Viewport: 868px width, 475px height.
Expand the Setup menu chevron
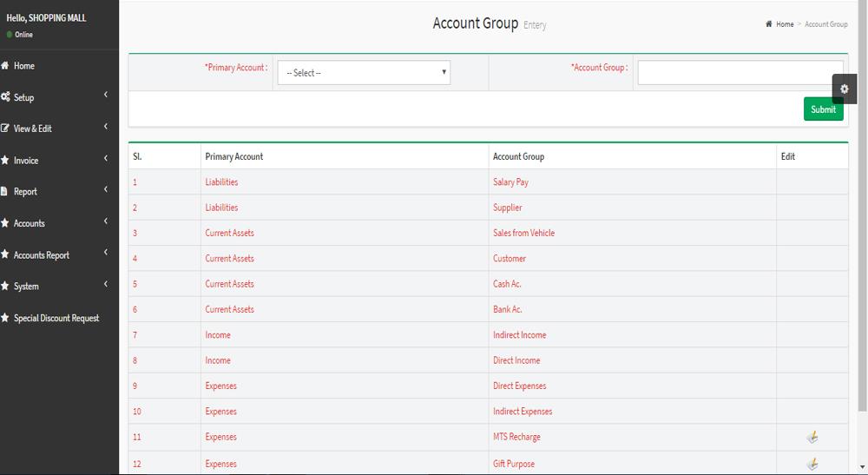point(106,95)
